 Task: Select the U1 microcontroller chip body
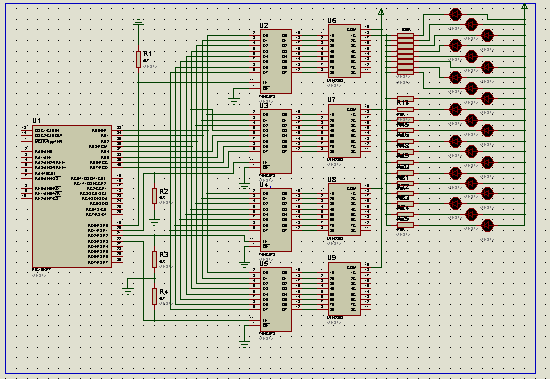72,196
